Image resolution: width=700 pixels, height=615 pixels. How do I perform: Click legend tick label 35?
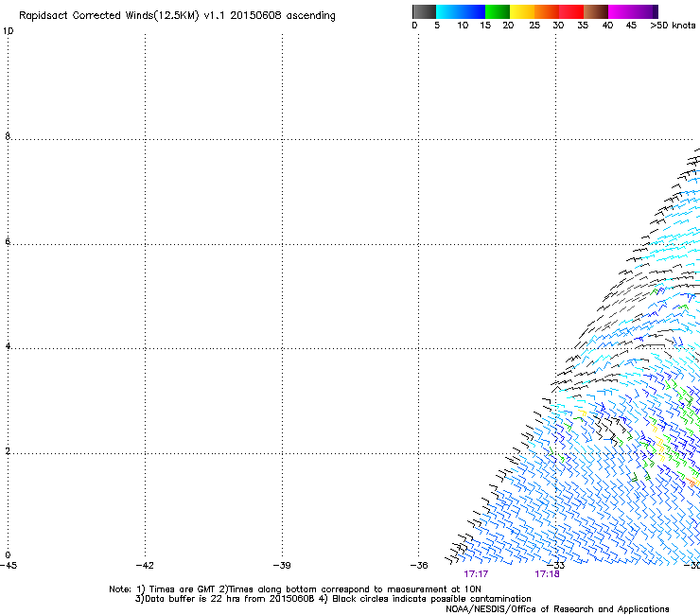583,26
